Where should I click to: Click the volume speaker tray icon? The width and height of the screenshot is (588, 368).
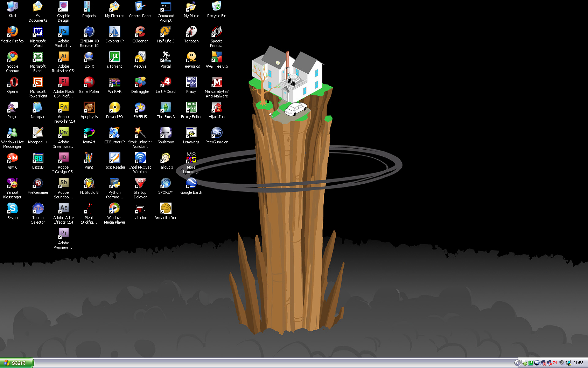coord(562,362)
